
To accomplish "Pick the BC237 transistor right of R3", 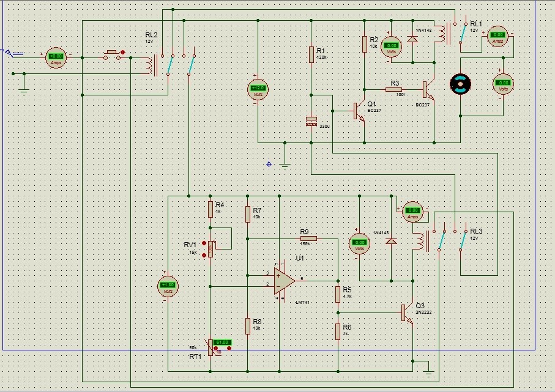I will tap(428, 90).
